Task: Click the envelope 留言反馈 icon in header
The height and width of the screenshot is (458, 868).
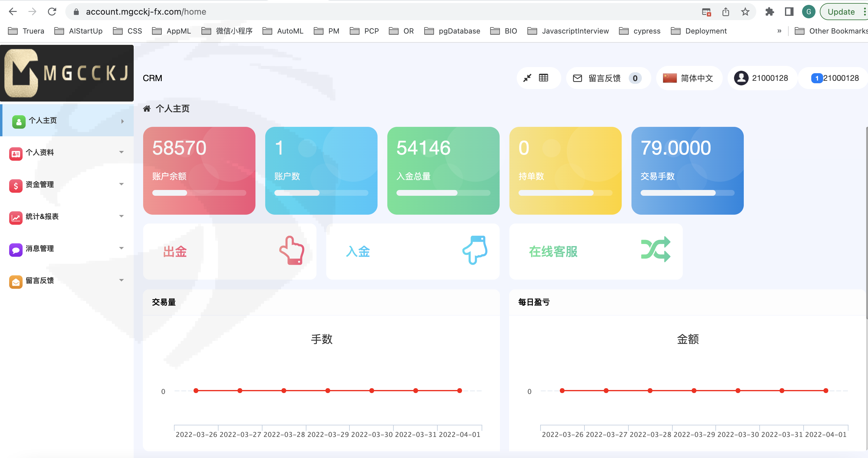Action: (577, 78)
